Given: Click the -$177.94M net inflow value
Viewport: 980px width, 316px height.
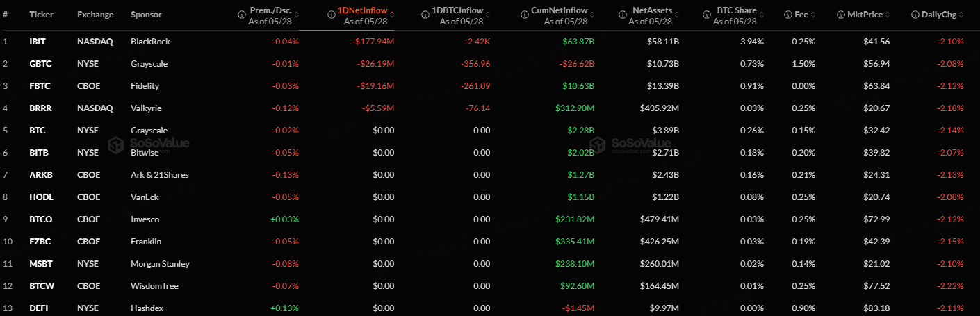Looking at the screenshot, I should click(373, 42).
